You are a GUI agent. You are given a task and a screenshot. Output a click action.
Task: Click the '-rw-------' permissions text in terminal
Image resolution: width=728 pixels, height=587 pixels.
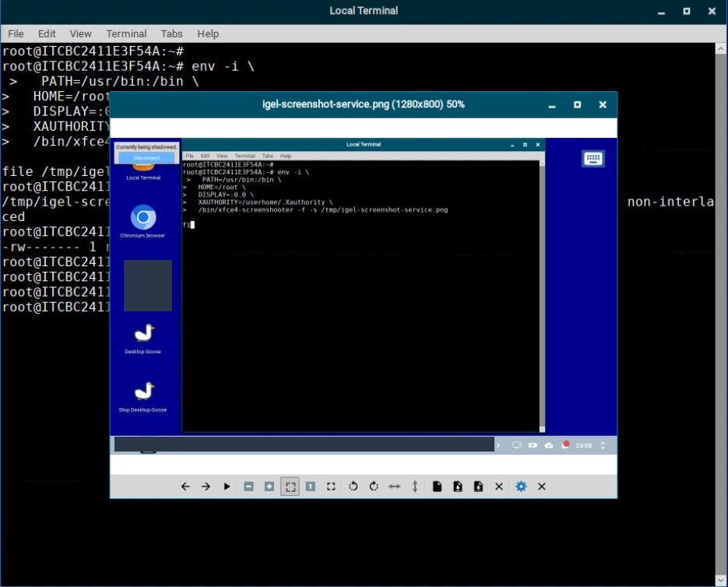[40, 247]
